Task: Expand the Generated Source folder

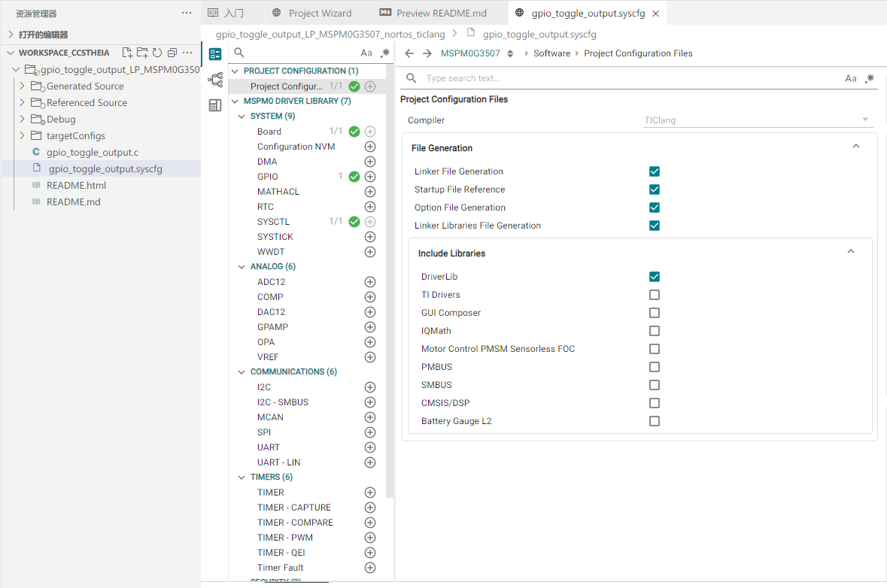Action: point(22,86)
